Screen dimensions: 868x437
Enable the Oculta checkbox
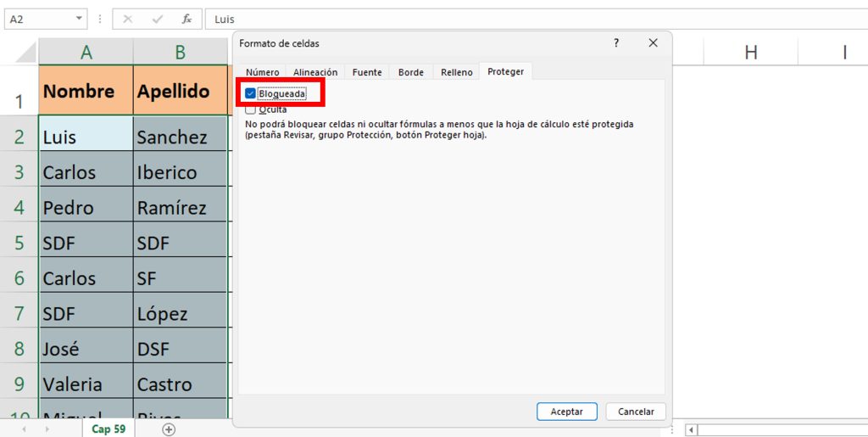coord(251,109)
